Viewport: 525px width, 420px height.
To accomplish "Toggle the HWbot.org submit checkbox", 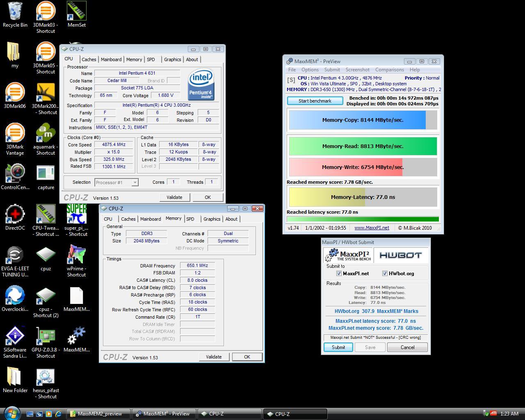I will pos(385,274).
